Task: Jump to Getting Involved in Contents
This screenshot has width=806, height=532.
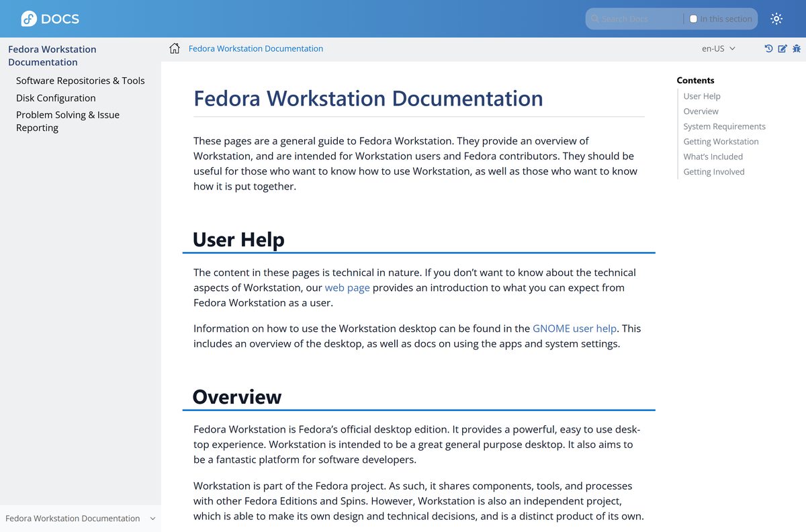Action: [714, 172]
